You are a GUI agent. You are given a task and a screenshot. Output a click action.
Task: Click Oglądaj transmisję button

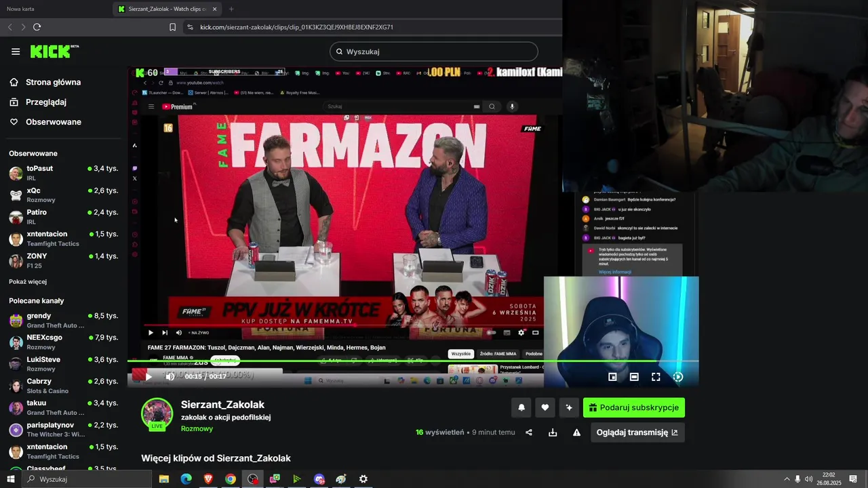637,432
